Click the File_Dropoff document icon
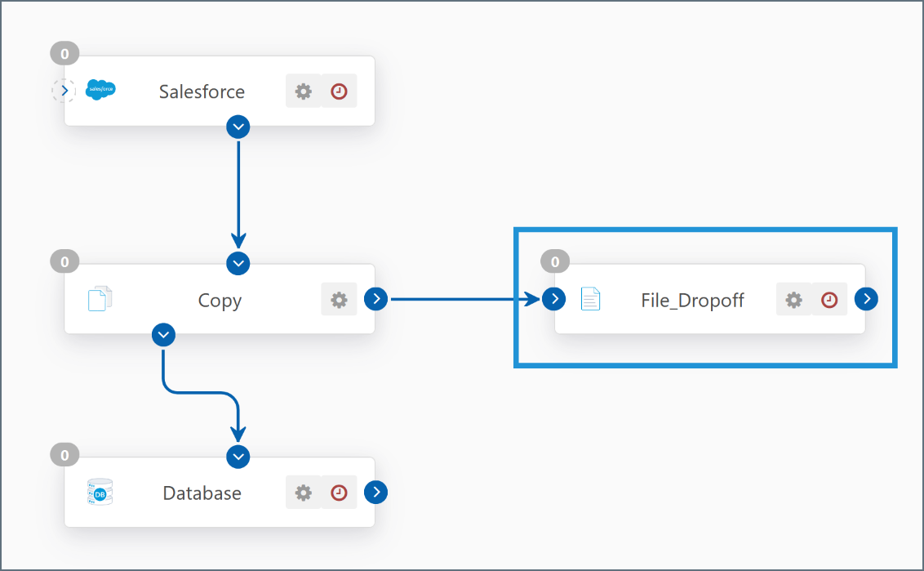This screenshot has width=924, height=571. 590,300
